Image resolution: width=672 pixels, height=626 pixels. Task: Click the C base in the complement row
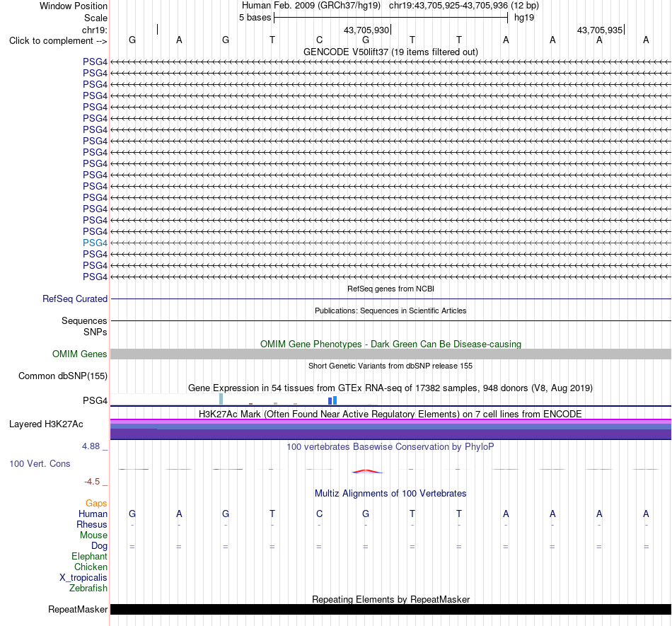[x=319, y=40]
